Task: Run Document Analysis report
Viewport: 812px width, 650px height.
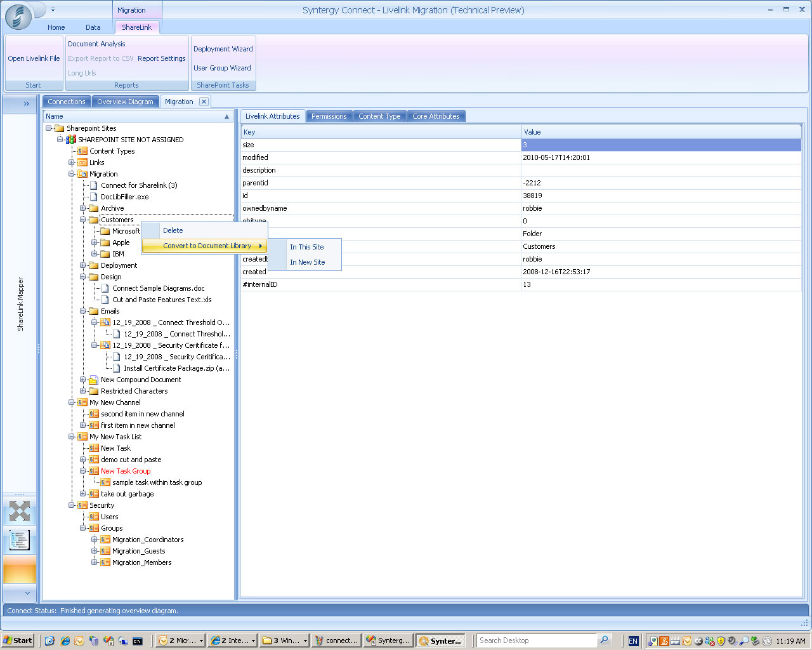Action: pos(96,44)
